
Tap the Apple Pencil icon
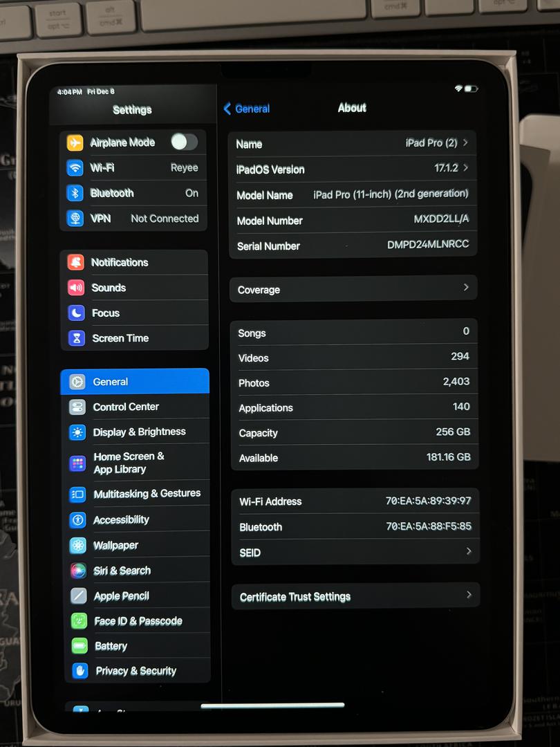79,596
